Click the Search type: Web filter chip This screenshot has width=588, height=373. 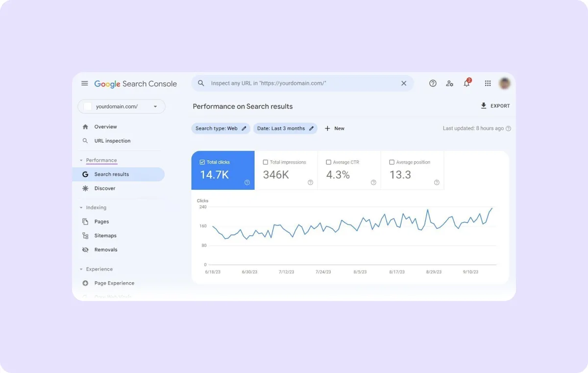(x=220, y=128)
